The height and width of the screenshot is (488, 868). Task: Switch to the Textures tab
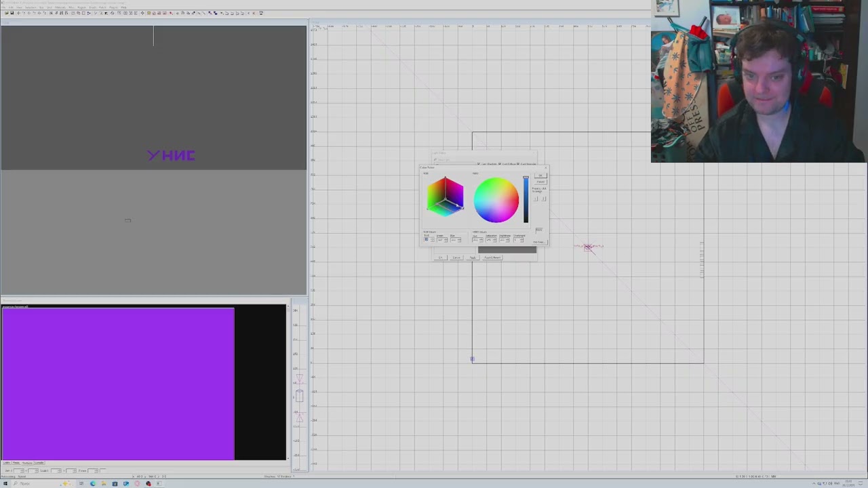coord(27,463)
